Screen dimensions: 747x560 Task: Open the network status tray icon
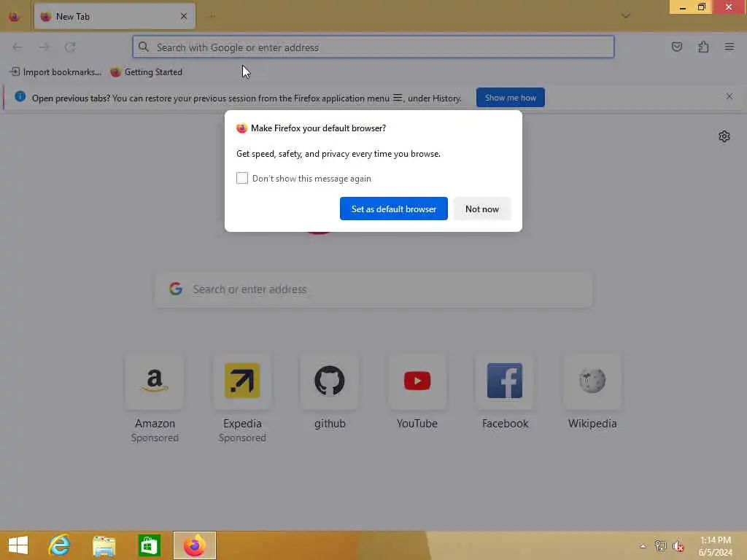660,546
